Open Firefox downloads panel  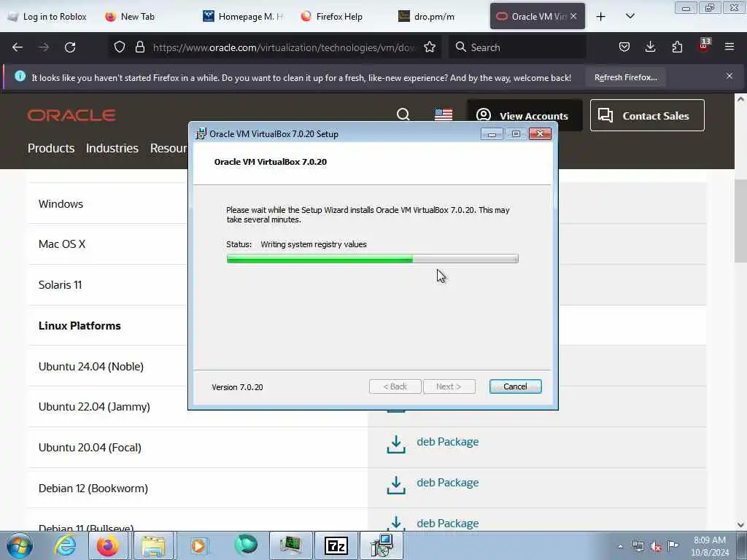click(x=650, y=47)
